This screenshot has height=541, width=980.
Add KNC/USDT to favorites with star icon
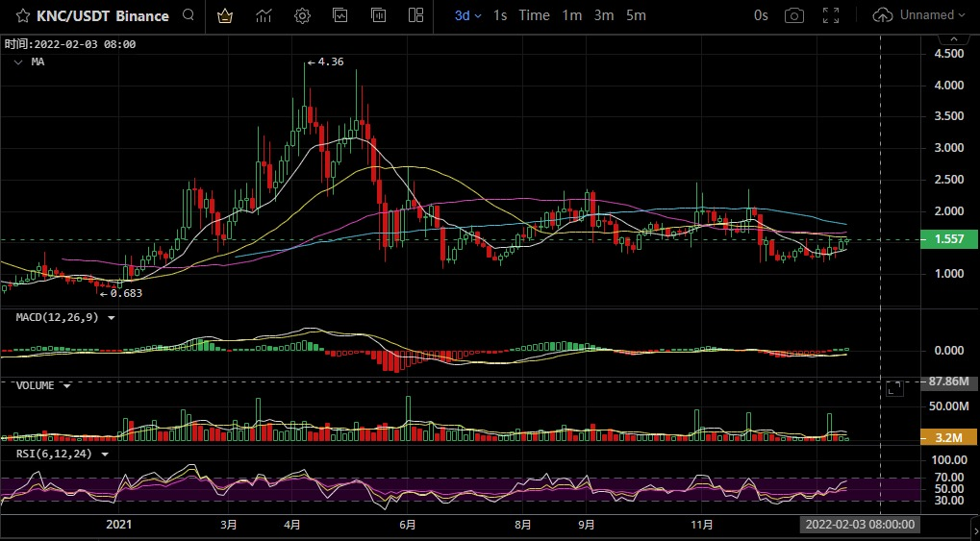pos(22,15)
